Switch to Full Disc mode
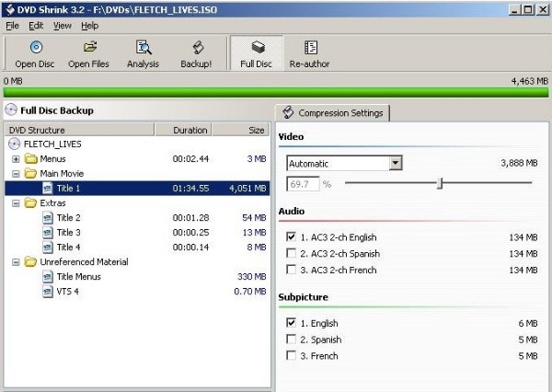This screenshot has width=552, height=392. [257, 54]
